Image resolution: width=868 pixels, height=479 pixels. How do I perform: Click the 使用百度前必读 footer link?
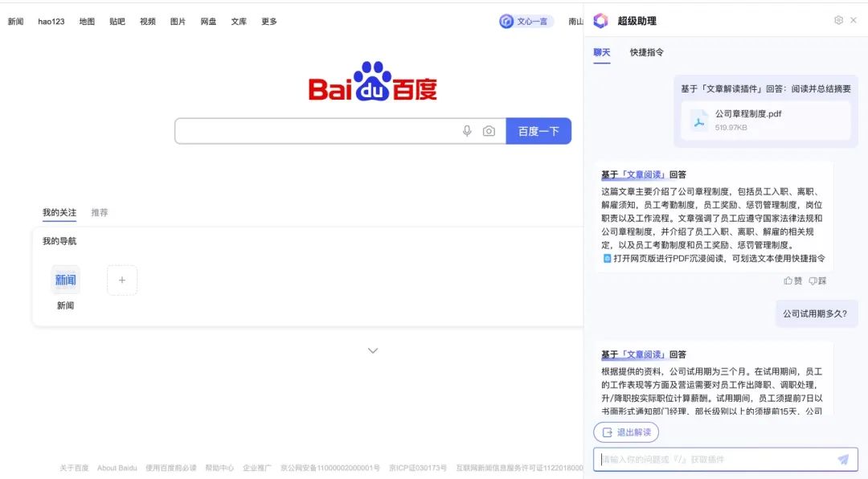click(x=171, y=468)
